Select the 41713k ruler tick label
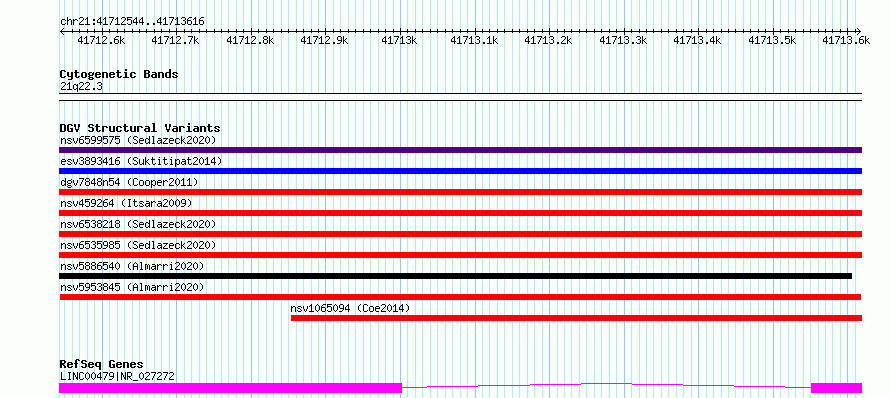The height and width of the screenshot is (398, 890). click(x=400, y=40)
